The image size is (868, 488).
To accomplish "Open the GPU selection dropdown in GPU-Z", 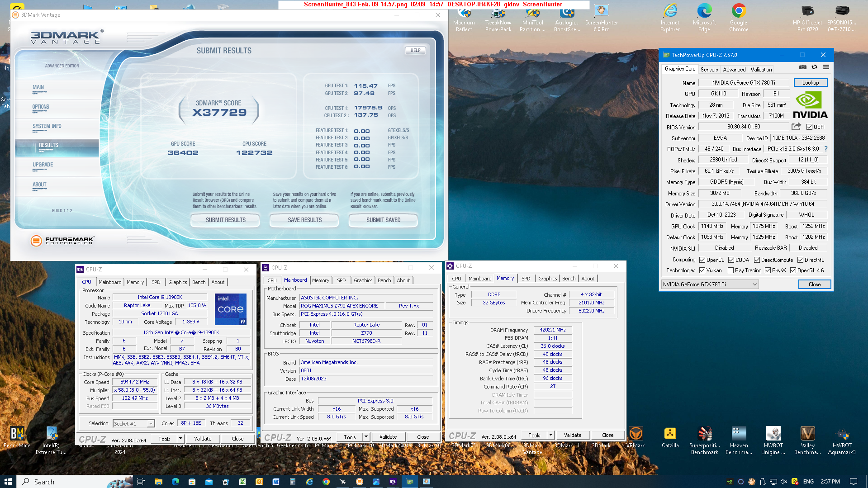I will point(710,284).
